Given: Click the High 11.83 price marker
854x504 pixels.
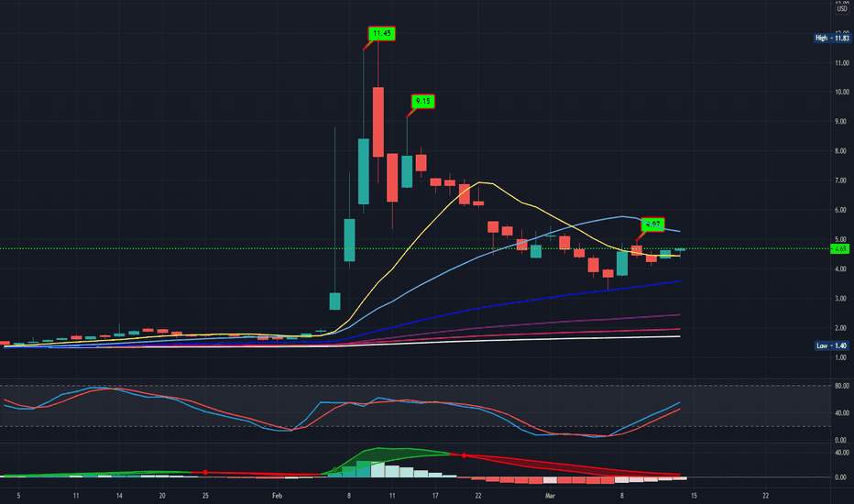Looking at the screenshot, I should tap(832, 38).
